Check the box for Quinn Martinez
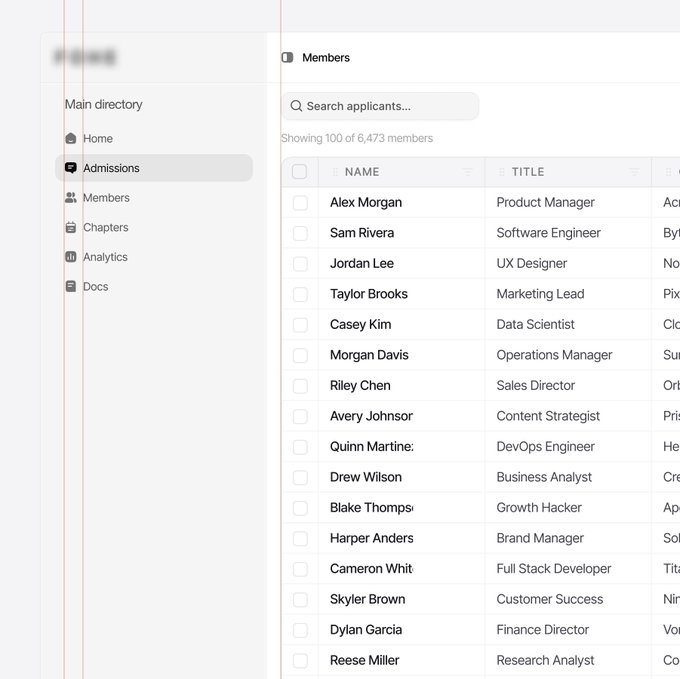680x679 pixels. coord(300,447)
